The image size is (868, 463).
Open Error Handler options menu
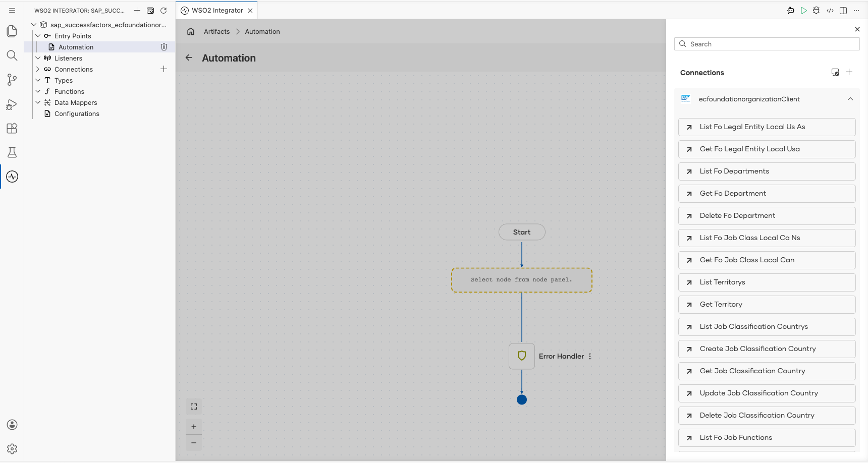point(590,356)
